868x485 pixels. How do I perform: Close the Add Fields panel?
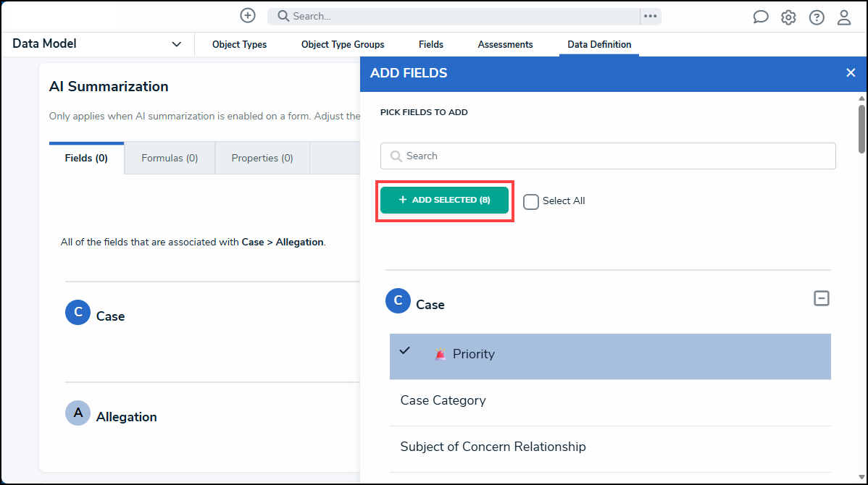[x=851, y=72]
